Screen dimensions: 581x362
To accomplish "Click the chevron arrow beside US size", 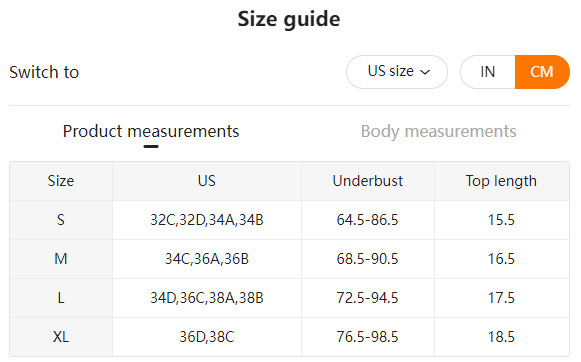I will (x=425, y=72).
